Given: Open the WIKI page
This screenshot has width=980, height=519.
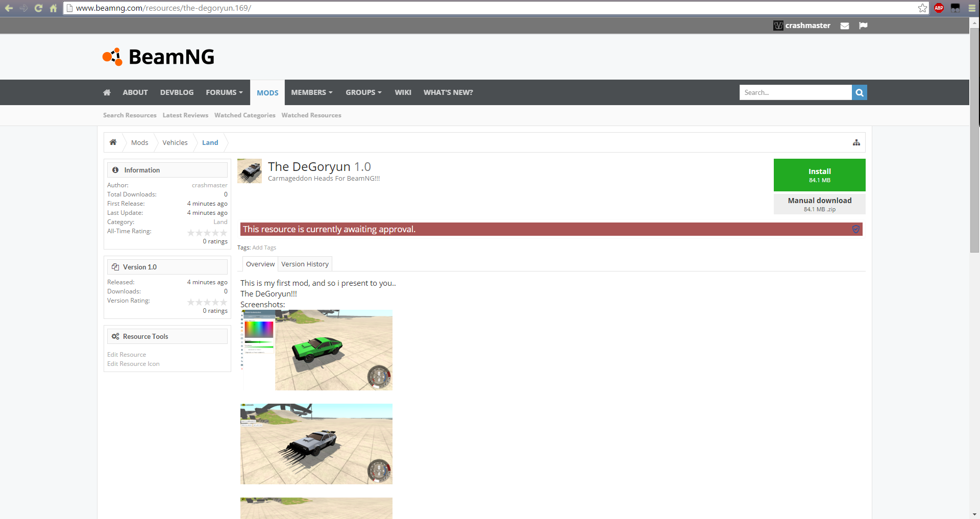Looking at the screenshot, I should pyautogui.click(x=403, y=92).
